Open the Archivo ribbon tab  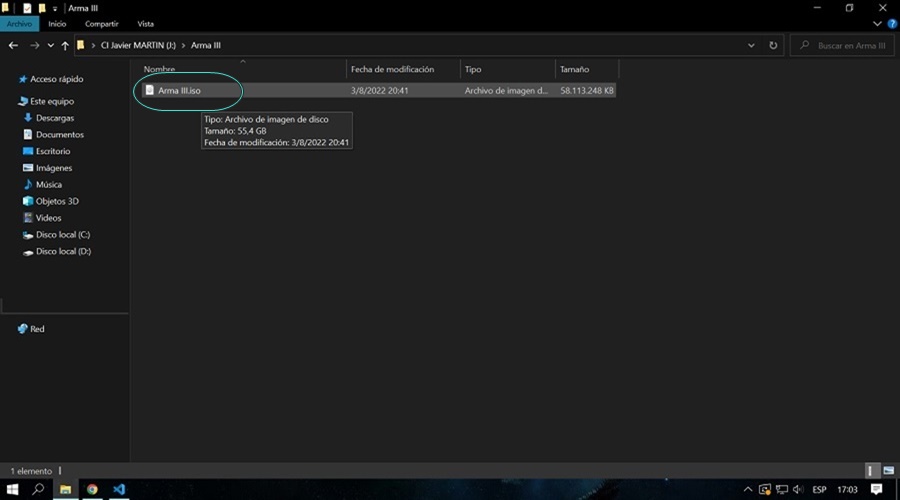tap(20, 24)
